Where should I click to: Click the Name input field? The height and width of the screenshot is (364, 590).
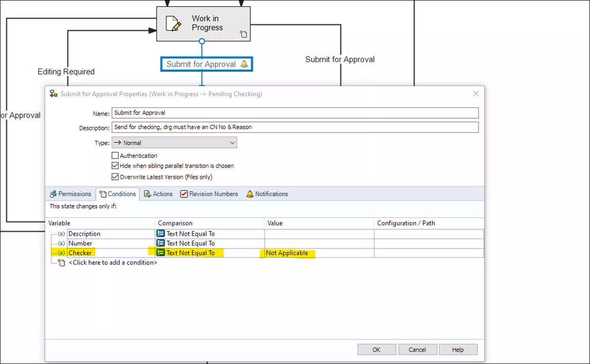tap(295, 113)
